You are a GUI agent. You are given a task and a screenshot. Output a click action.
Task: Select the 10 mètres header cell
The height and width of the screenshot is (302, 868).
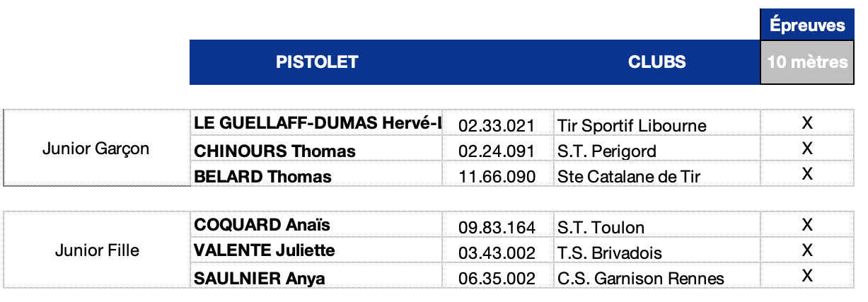point(807,62)
